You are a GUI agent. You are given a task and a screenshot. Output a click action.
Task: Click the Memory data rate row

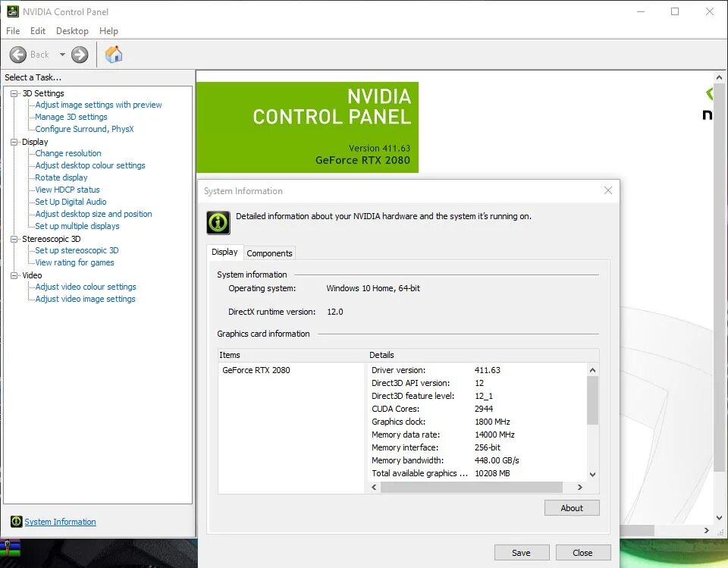coord(477,435)
